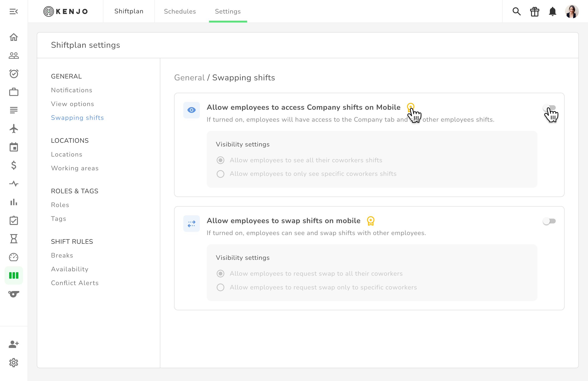Toggle Company shifts on Mobile access
588x381 pixels.
(x=549, y=108)
